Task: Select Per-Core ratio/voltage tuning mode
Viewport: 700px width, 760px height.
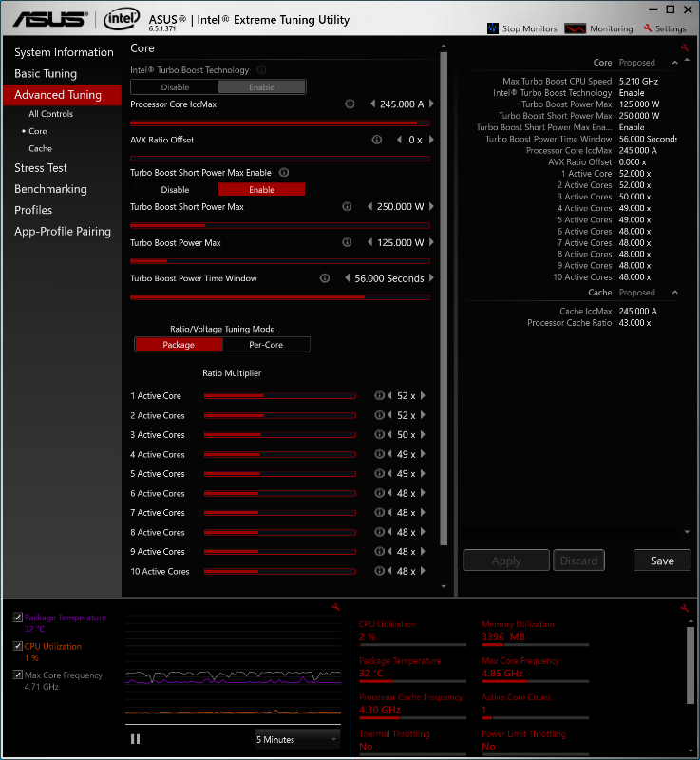Action: tap(266, 345)
